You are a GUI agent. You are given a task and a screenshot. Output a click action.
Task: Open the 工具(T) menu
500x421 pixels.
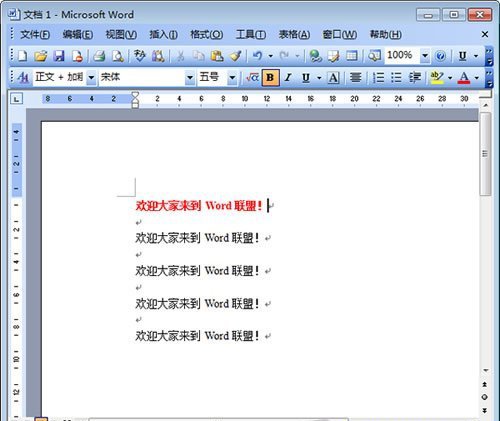click(x=251, y=34)
